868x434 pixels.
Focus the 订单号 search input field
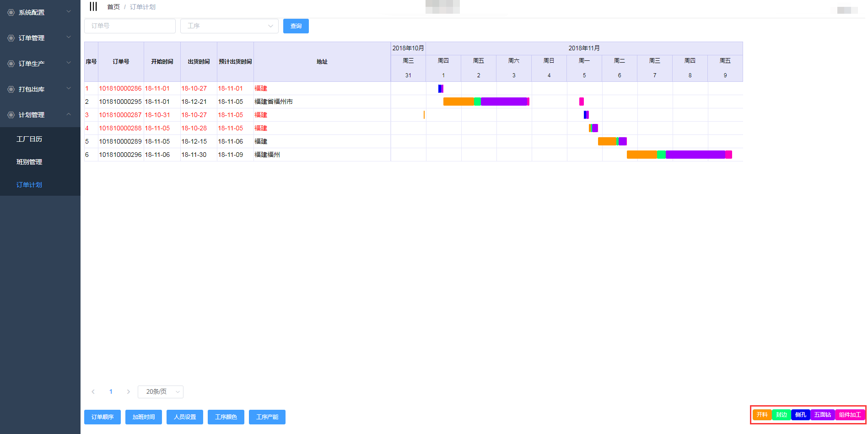tap(130, 26)
